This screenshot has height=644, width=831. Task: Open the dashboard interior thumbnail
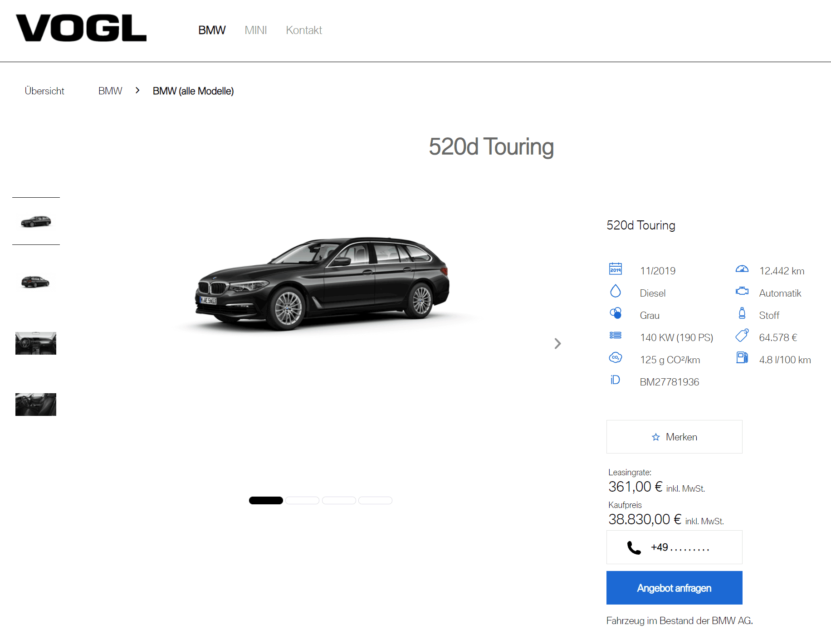[36, 343]
